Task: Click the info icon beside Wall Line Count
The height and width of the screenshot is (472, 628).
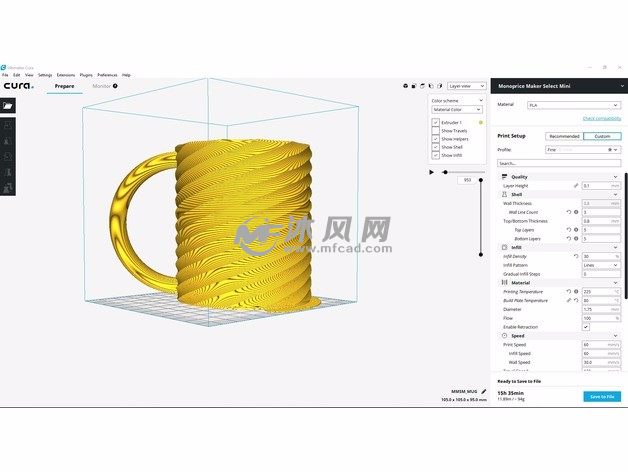Action: pyautogui.click(x=576, y=212)
